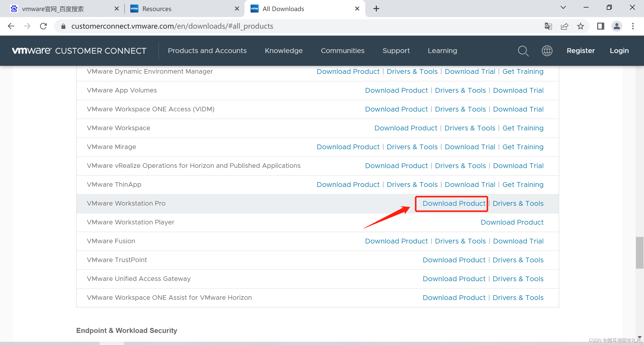Click Drivers & Tools for VMware Workstation Pro

pos(518,203)
